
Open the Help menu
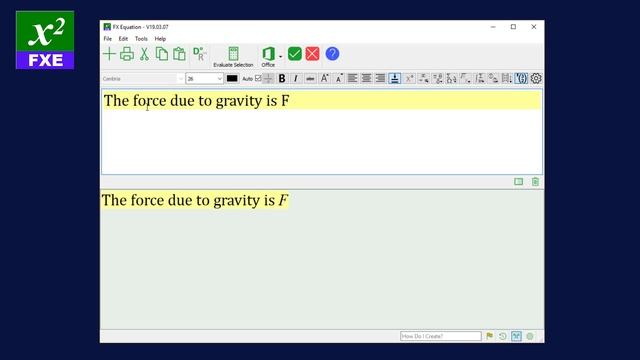point(160,39)
